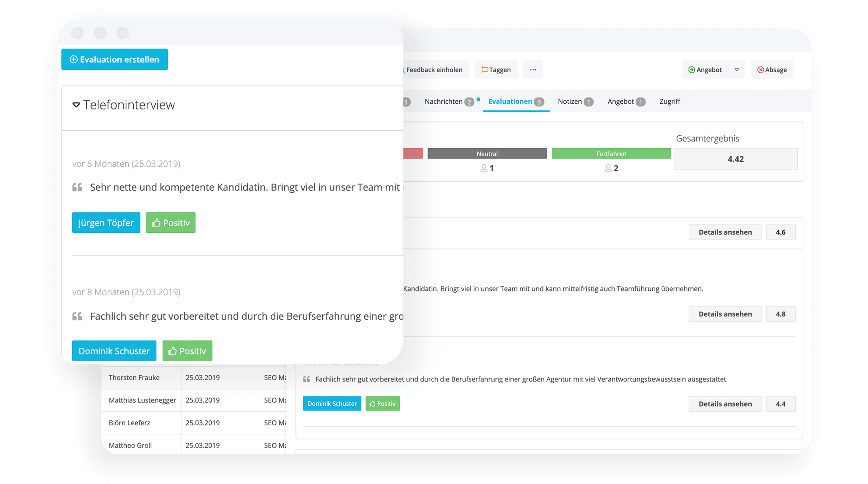This screenshot has width=868, height=484.
Task: Switch to the Evaluationen tab
Action: coord(516,101)
